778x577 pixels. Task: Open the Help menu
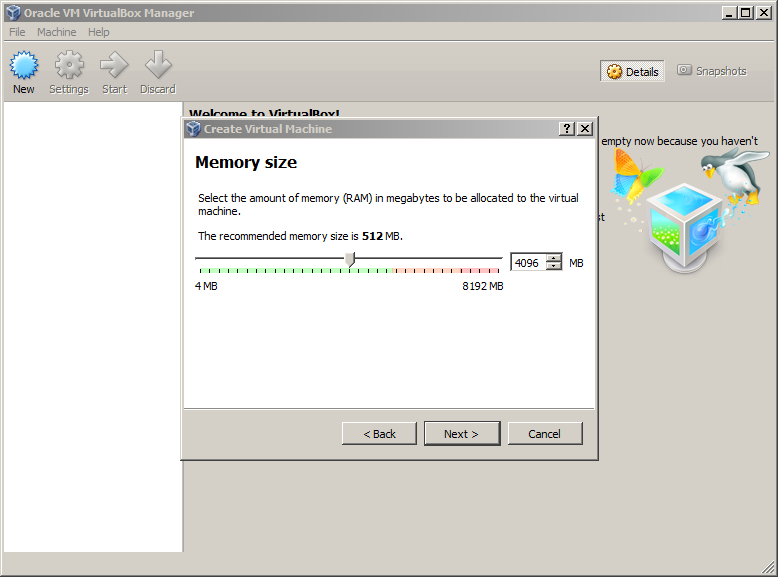click(x=99, y=32)
